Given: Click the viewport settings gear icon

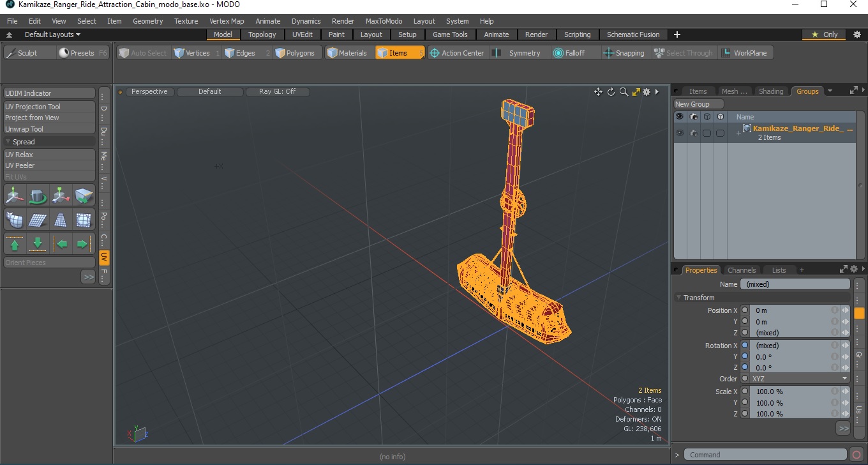Looking at the screenshot, I should [x=646, y=92].
